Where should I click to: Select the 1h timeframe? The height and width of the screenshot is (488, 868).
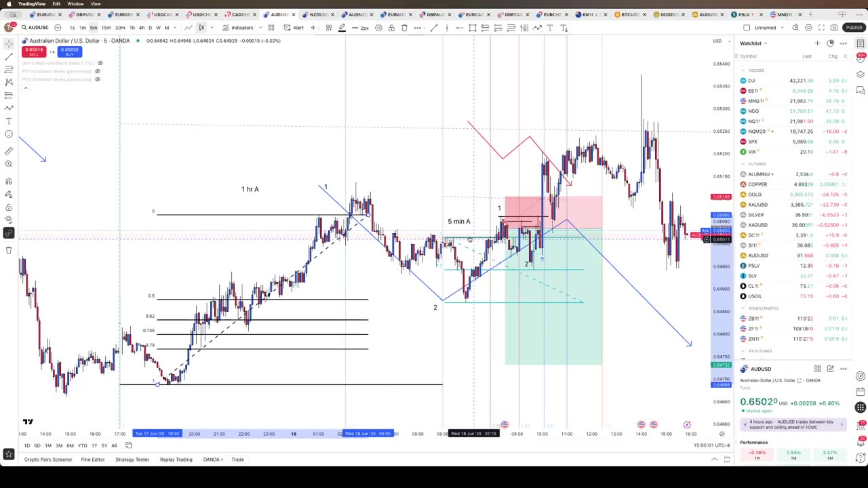pyautogui.click(x=132, y=28)
